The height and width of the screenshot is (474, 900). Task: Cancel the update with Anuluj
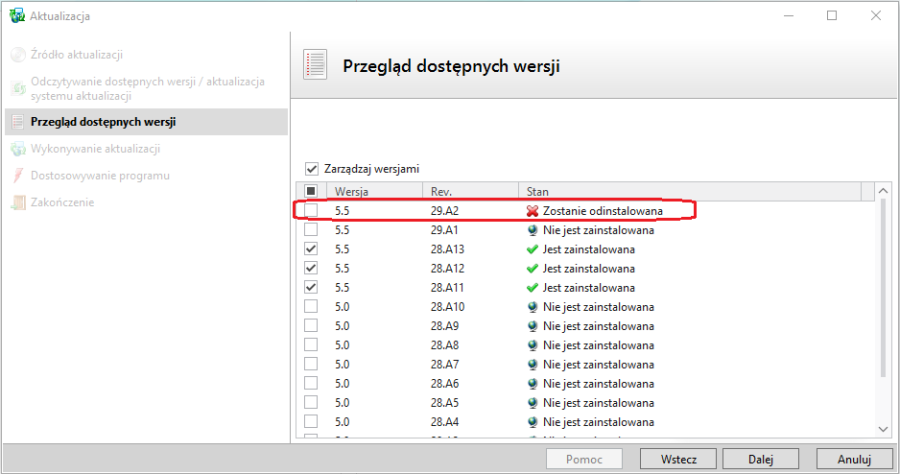[x=853, y=458]
